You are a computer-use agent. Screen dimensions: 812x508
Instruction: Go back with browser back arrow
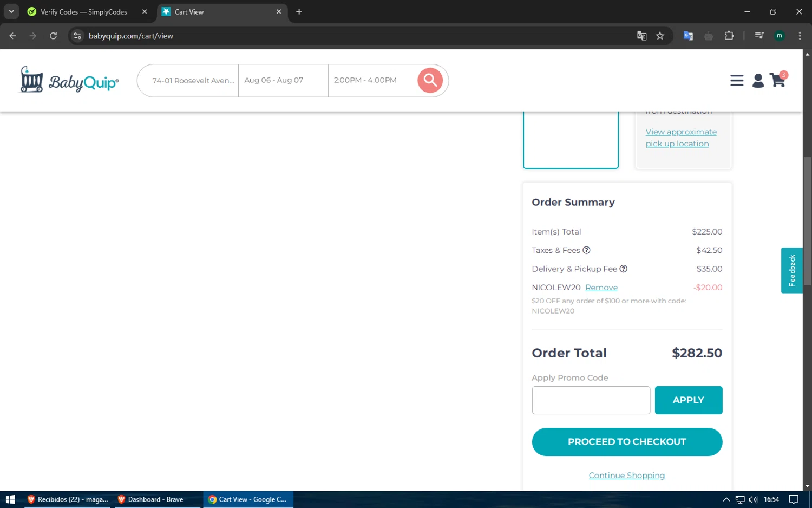(x=13, y=36)
